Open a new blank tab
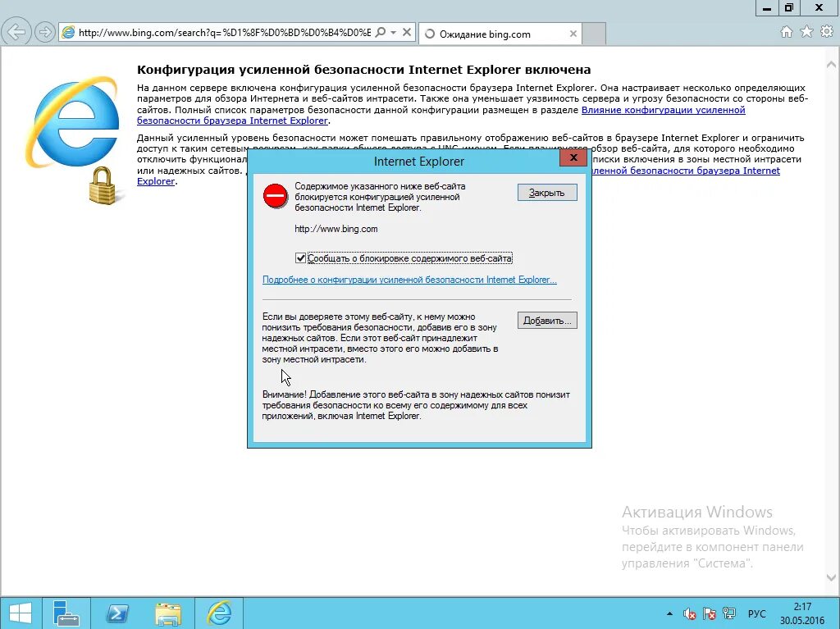The width and height of the screenshot is (840, 629). click(594, 34)
